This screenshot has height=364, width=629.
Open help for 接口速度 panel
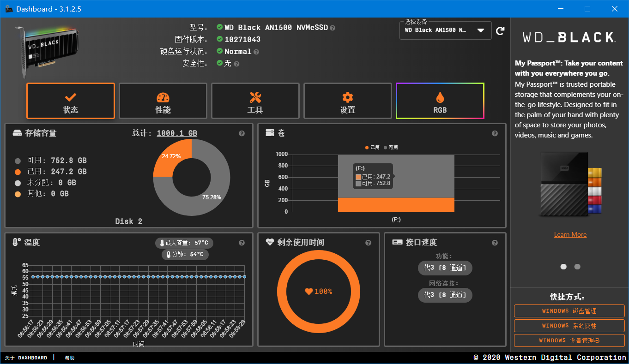pos(495,243)
